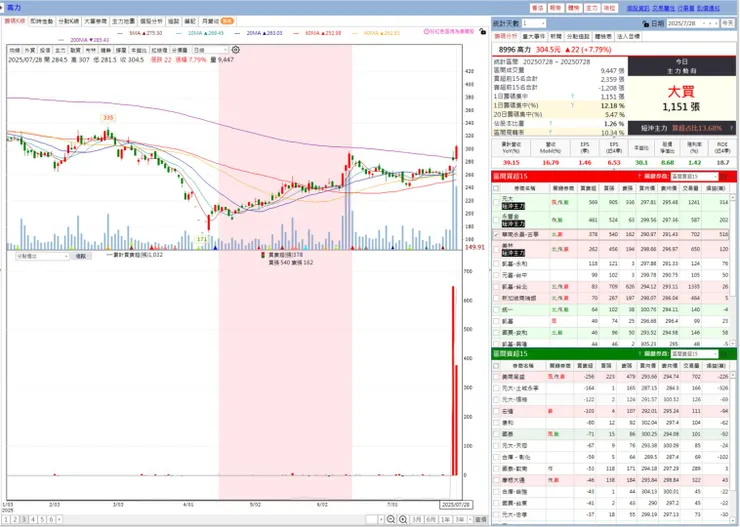Click the unlock padlock icon above the chart

482,32
